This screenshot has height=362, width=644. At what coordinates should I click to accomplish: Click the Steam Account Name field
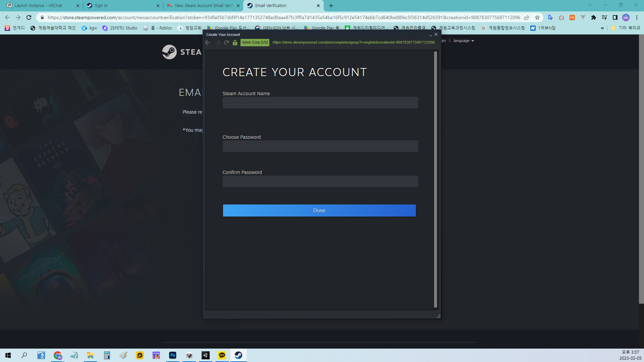point(320,103)
